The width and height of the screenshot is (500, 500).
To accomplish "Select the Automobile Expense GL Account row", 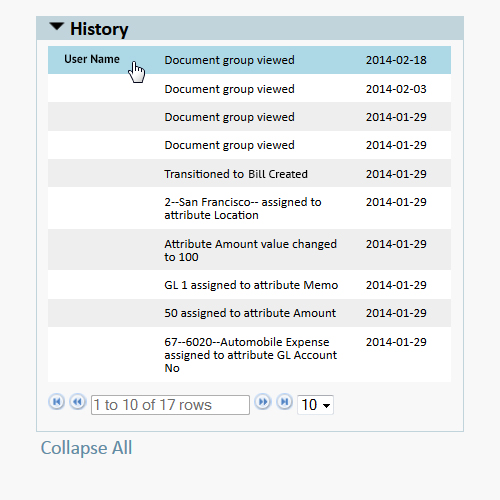I will click(x=249, y=355).
